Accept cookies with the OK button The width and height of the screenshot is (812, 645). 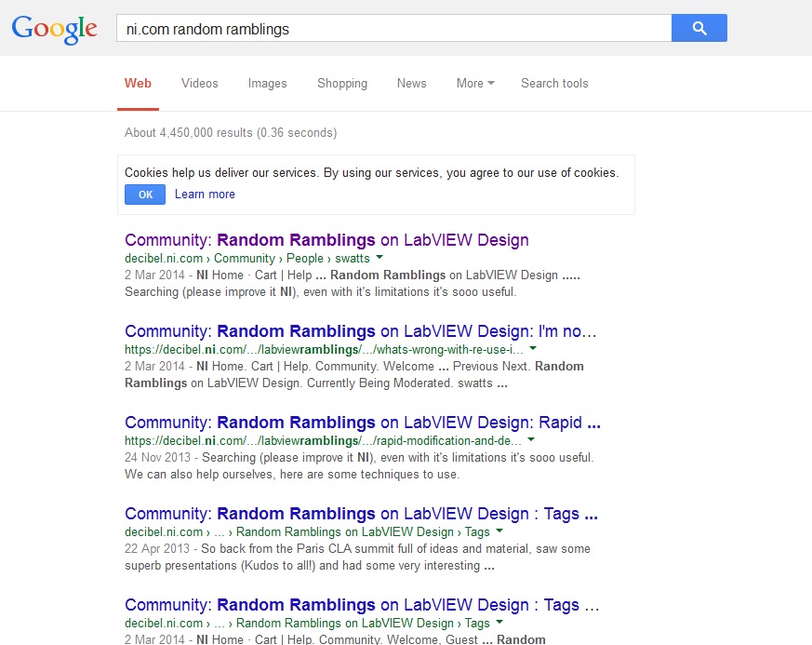145,195
